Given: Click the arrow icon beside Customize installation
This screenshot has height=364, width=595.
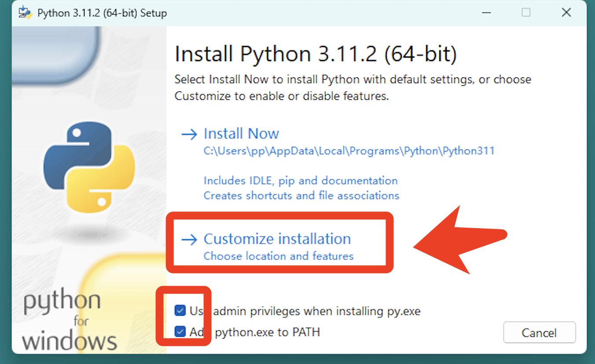Looking at the screenshot, I should point(189,240).
